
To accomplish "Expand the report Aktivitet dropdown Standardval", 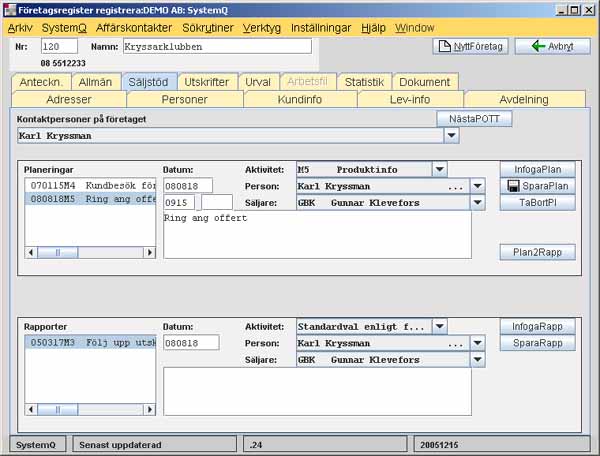I will 440,326.
